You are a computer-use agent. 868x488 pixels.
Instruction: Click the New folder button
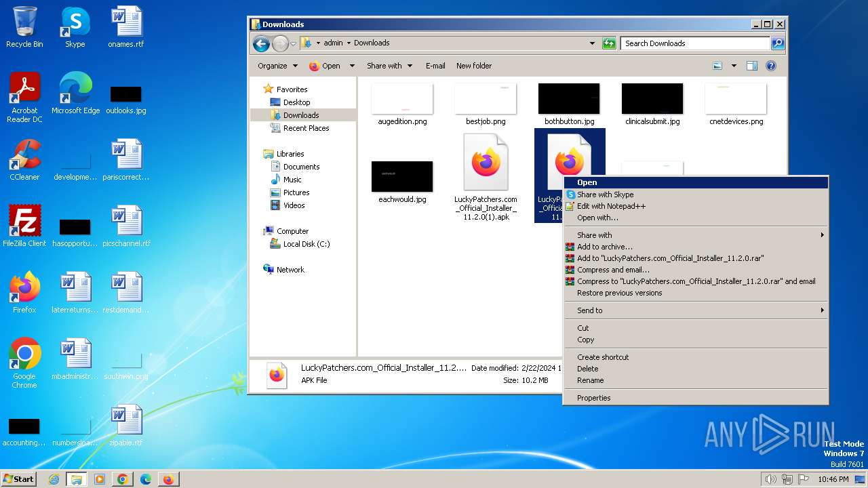coord(474,66)
